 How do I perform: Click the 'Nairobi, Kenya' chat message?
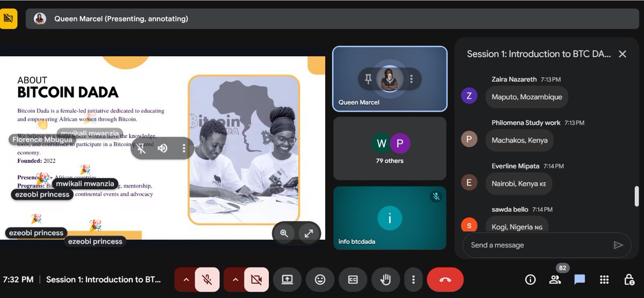pos(519,184)
